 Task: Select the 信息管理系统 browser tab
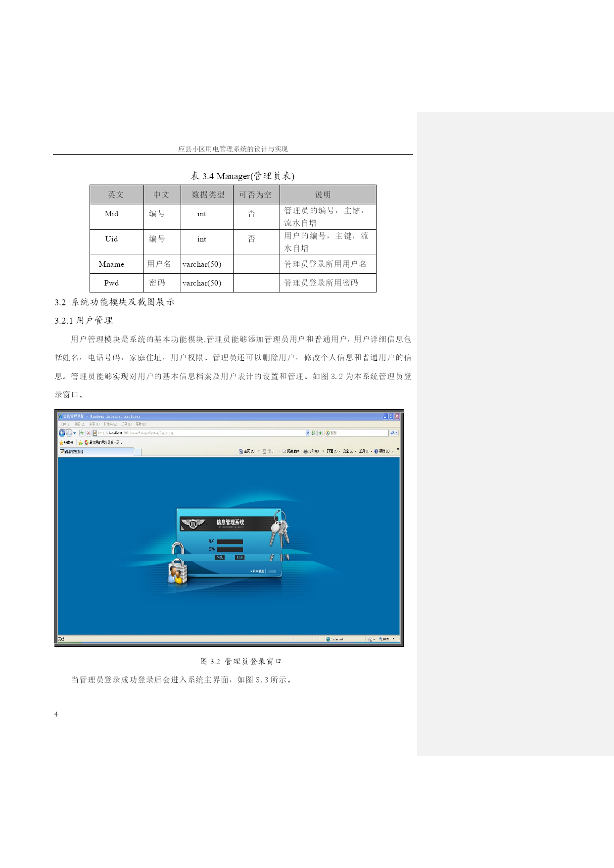[x=96, y=452]
